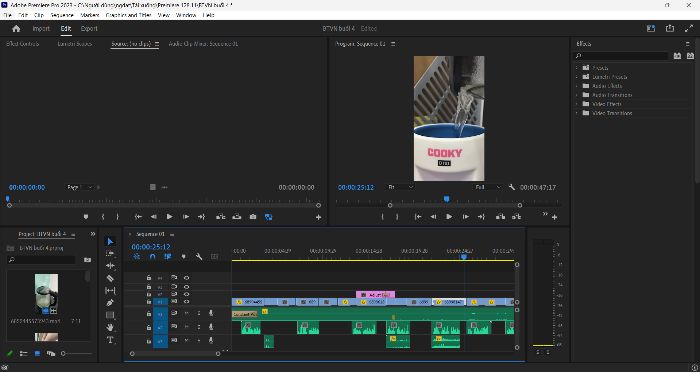This screenshot has width=700, height=372.
Task: Go to the Export workspace
Action: [x=89, y=29]
